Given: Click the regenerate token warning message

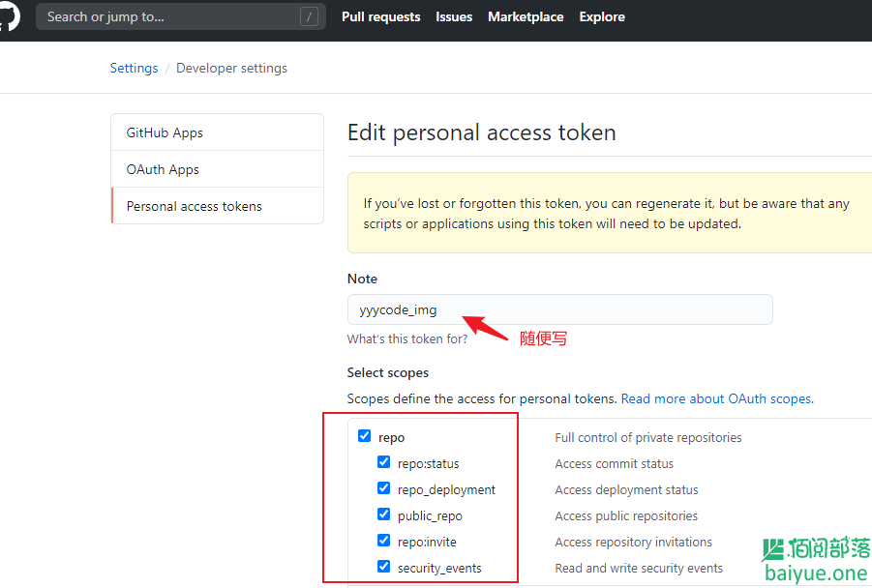Looking at the screenshot, I should click(x=609, y=213).
